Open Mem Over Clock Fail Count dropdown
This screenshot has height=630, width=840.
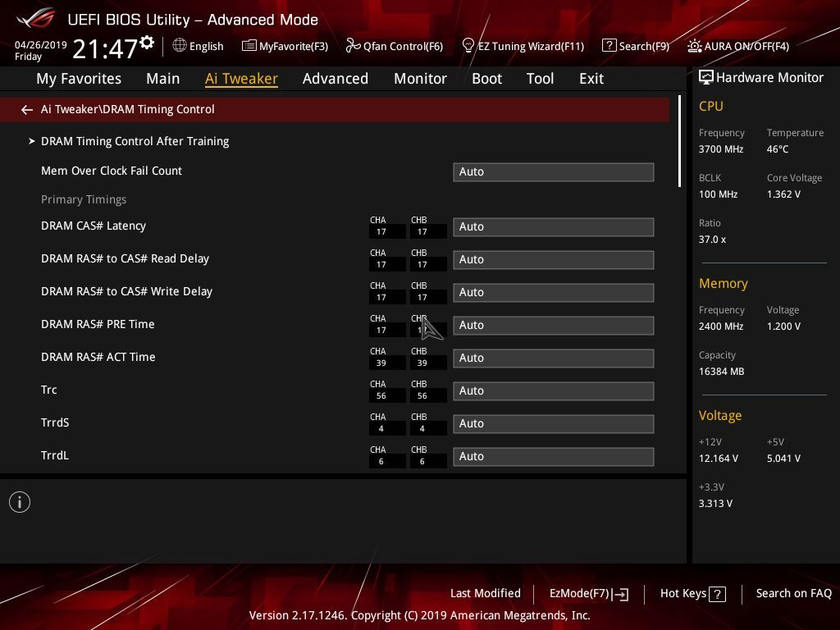[554, 172]
